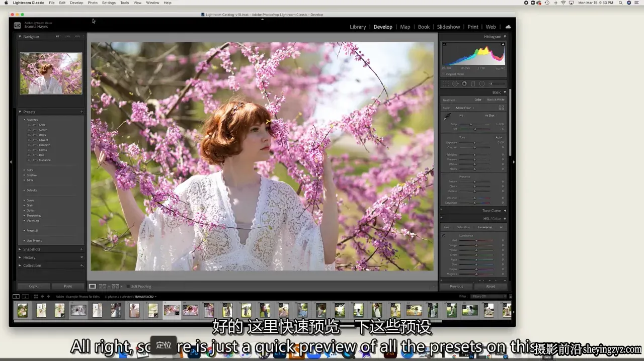Screen dimensions: 644x361
Task: Select the Red Eye Correction tool
Action: click(x=464, y=84)
